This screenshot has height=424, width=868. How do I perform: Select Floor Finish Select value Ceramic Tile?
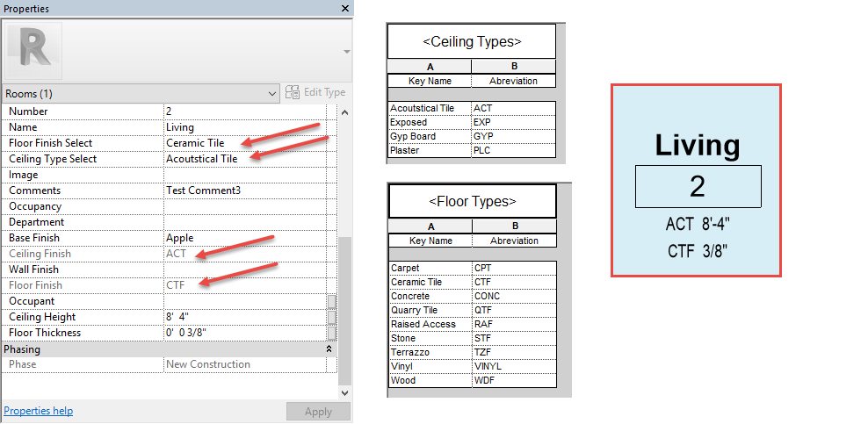[x=245, y=143]
